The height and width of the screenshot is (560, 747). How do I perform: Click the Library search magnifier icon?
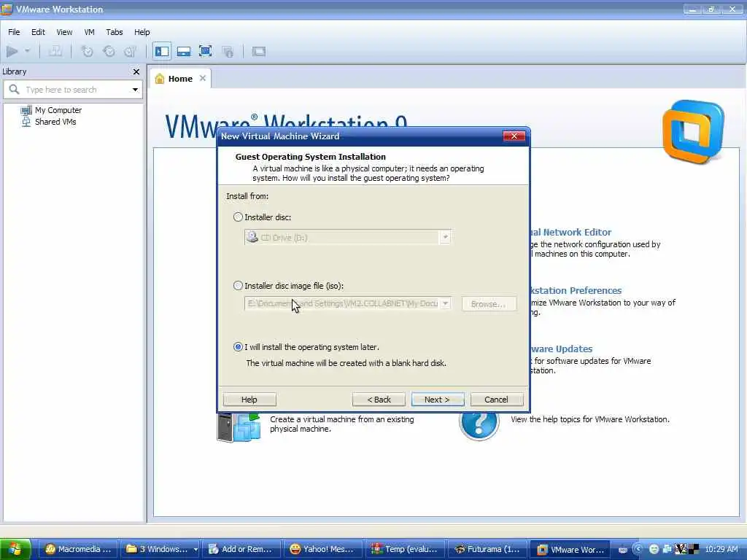pos(15,89)
